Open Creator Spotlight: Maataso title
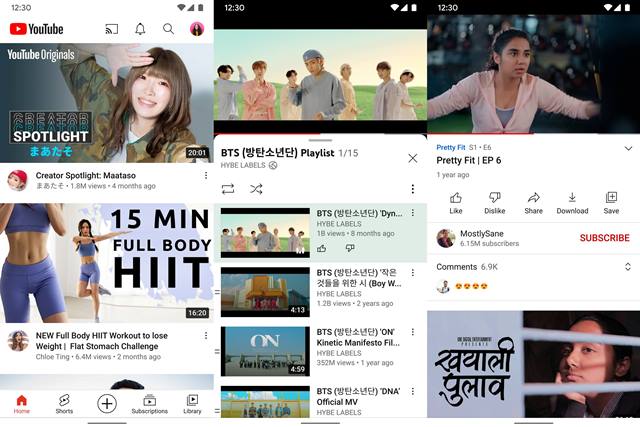Screen dimensions: 640x427 86,175
